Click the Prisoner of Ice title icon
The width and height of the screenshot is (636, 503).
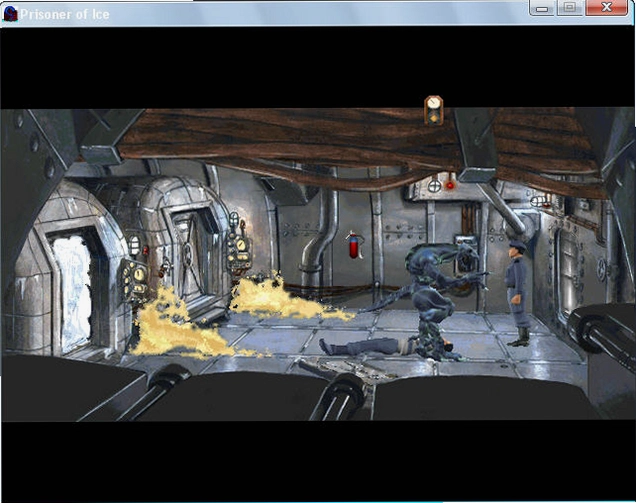click(10, 14)
